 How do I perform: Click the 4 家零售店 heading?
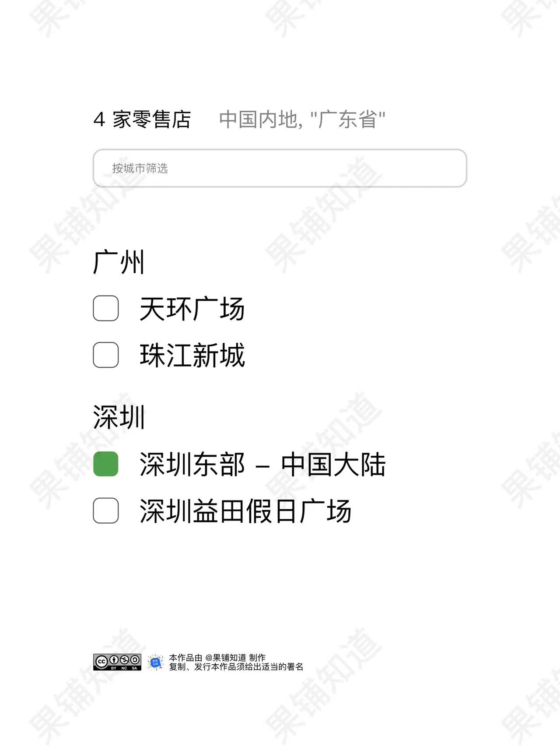(142, 119)
